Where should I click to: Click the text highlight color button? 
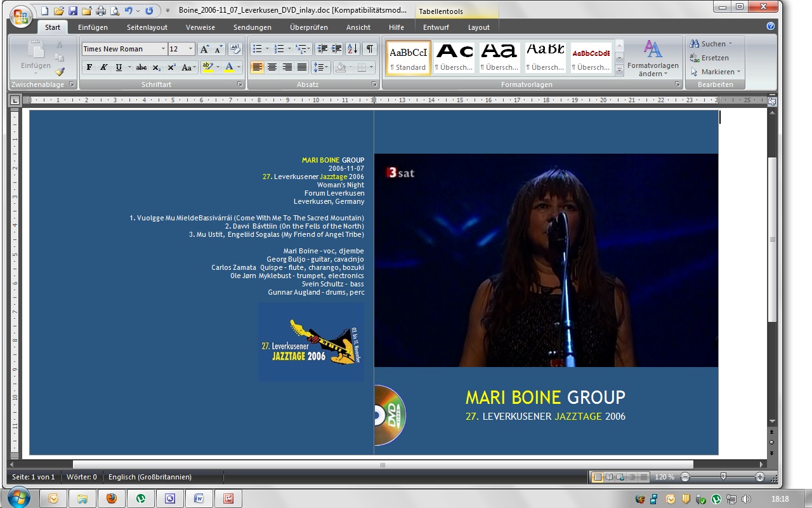tap(207, 67)
